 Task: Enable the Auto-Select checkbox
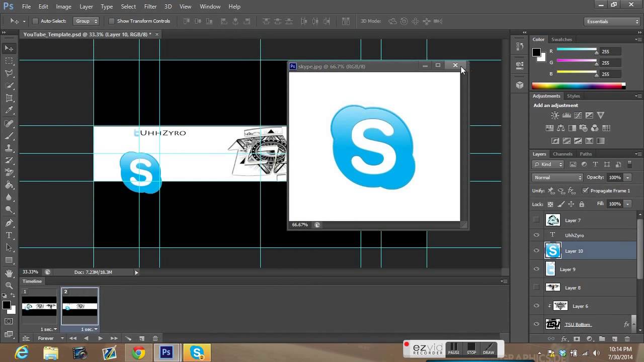(x=35, y=21)
